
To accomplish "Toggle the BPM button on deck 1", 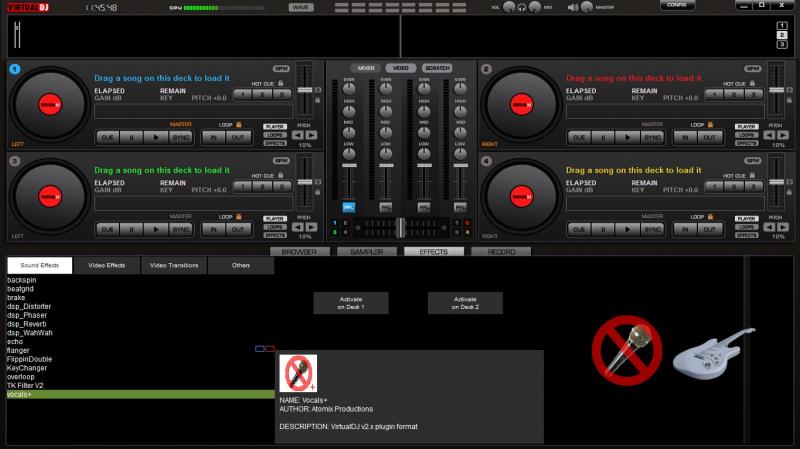I will (281, 68).
